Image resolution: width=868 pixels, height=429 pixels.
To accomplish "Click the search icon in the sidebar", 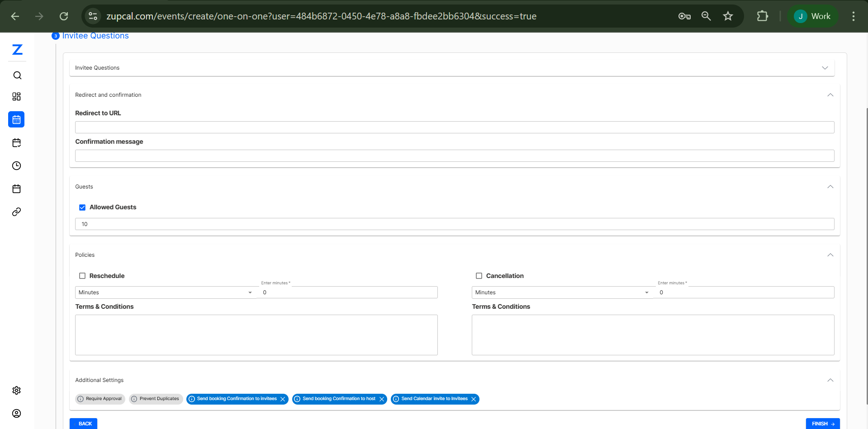I will 17,75.
